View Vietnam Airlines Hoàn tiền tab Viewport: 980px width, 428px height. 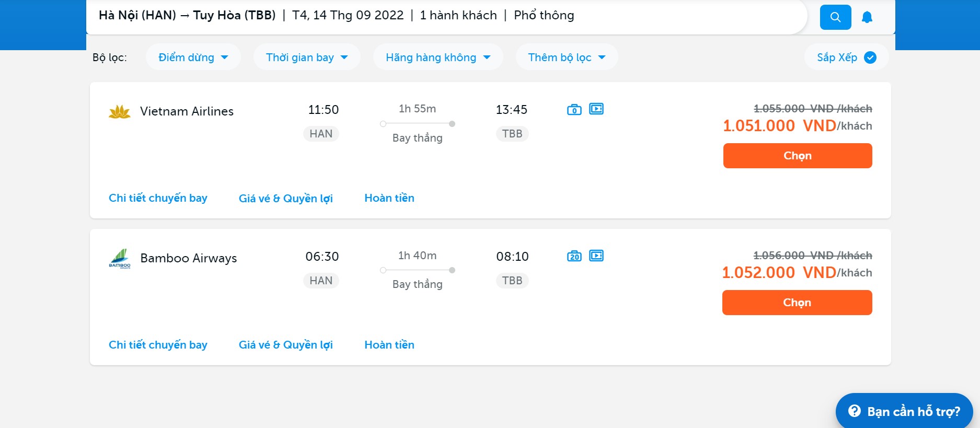pyautogui.click(x=389, y=198)
